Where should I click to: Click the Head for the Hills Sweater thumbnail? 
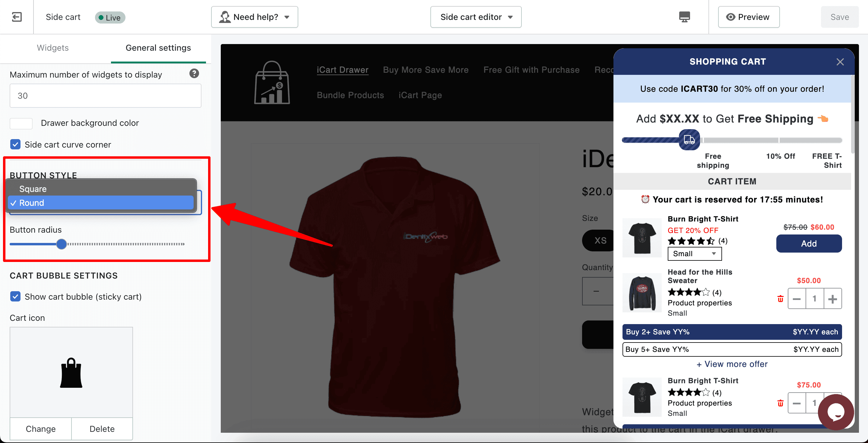(641, 293)
